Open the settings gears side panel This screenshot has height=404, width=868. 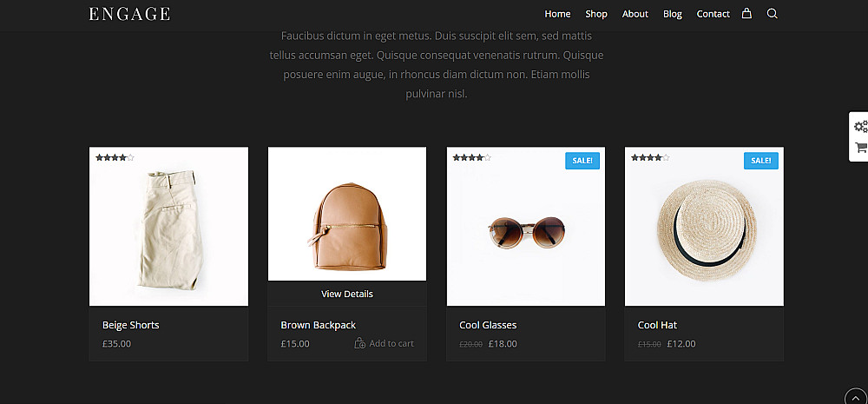tap(860, 126)
